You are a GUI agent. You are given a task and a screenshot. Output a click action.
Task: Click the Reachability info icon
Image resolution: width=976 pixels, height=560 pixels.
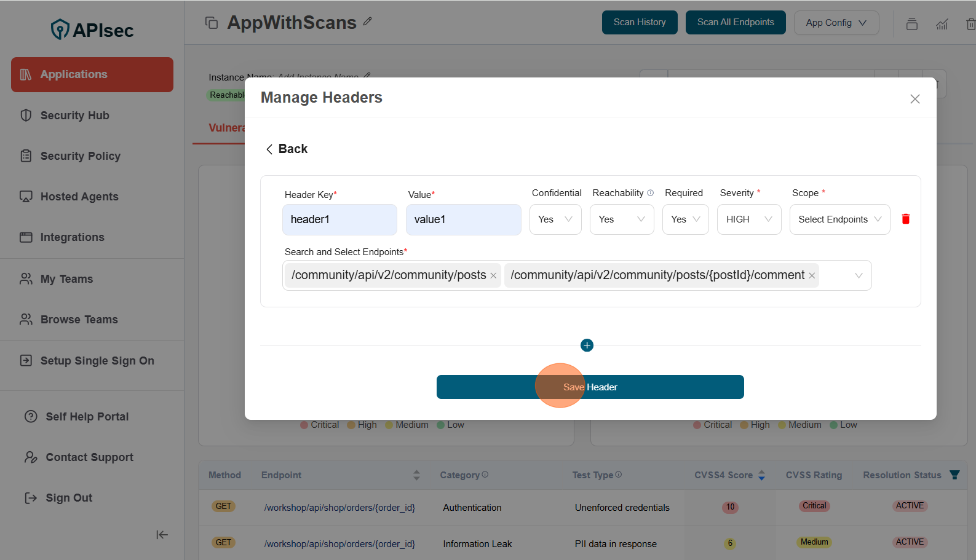(651, 193)
